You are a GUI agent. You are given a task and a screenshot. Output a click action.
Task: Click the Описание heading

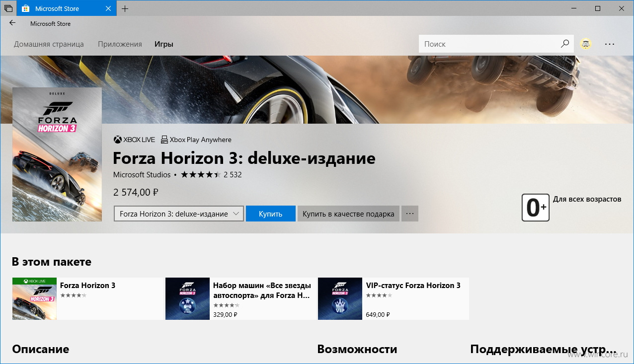pyautogui.click(x=41, y=349)
